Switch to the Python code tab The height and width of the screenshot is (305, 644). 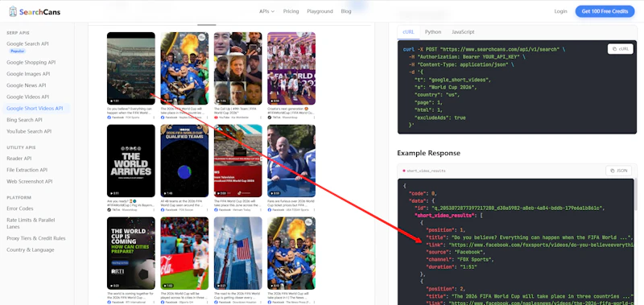(x=433, y=32)
